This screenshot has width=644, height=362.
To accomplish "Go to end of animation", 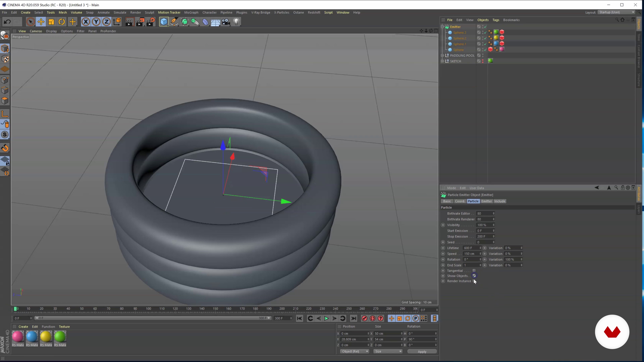I will pos(354,318).
